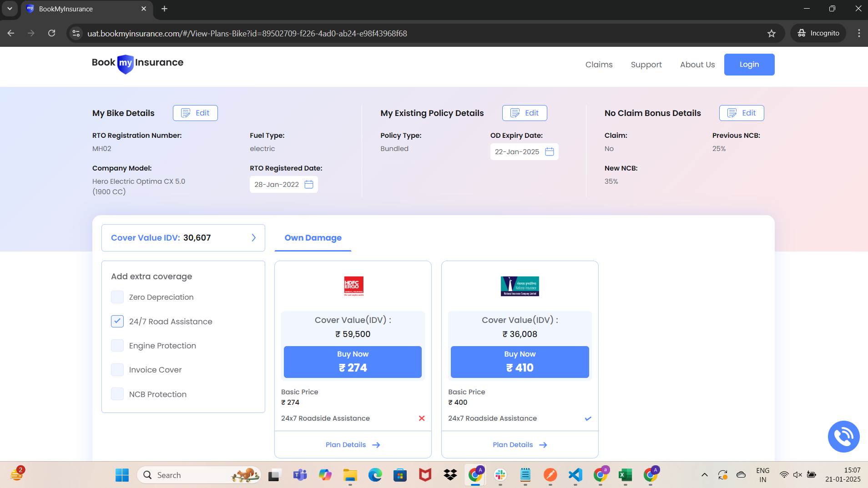Open the Claims menu item
This screenshot has height=488, width=868.
599,65
